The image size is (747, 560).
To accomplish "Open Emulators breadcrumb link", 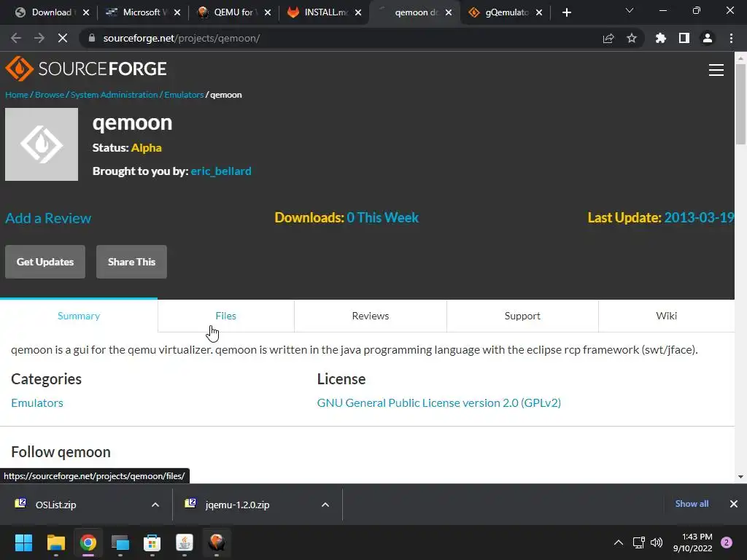I will click(184, 95).
